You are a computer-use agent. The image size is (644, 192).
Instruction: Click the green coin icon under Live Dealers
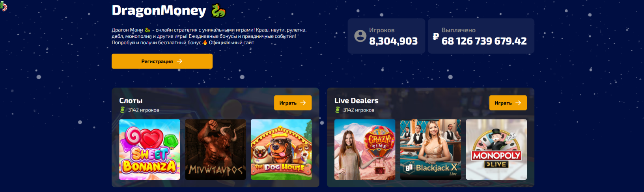point(338,110)
